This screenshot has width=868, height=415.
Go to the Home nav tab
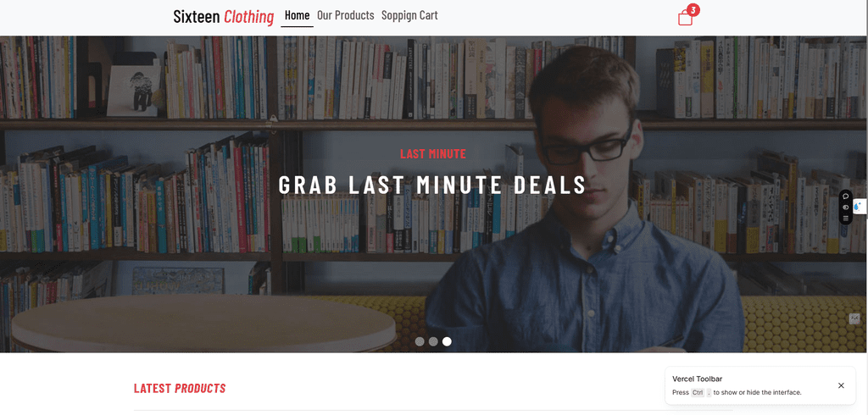(298, 15)
